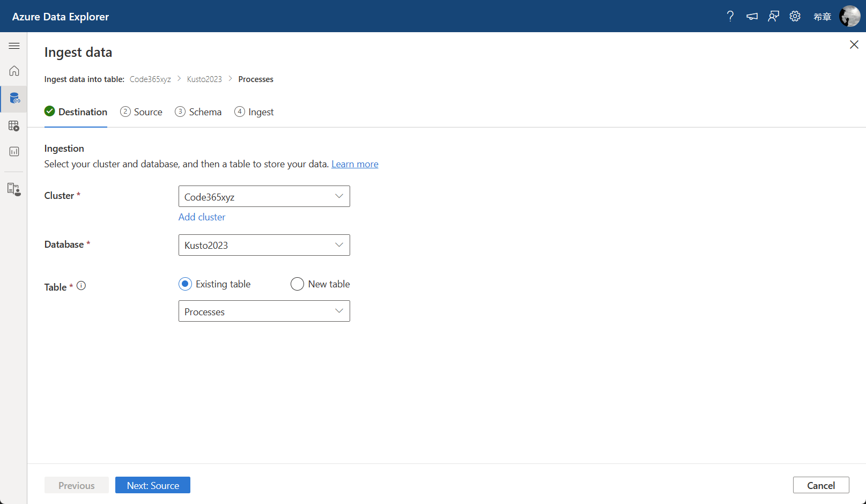Viewport: 866px width, 504px height.
Task: Click the Next: Source button
Action: (153, 485)
